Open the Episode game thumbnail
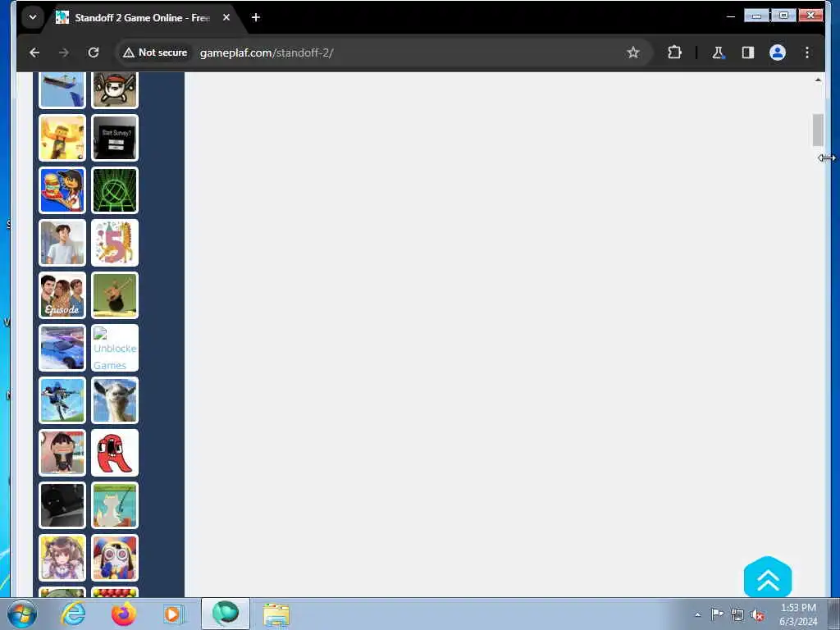This screenshot has height=630, width=840. pos(62,295)
